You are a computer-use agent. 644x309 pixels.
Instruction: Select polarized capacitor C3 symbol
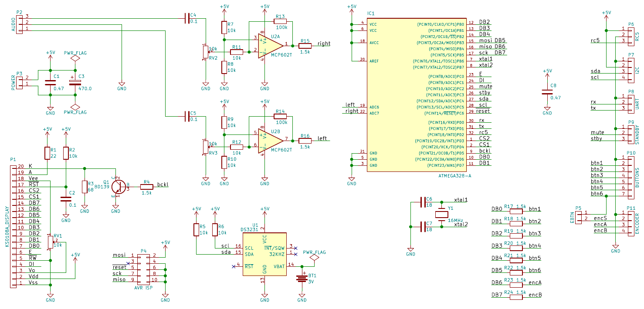pos(75,82)
